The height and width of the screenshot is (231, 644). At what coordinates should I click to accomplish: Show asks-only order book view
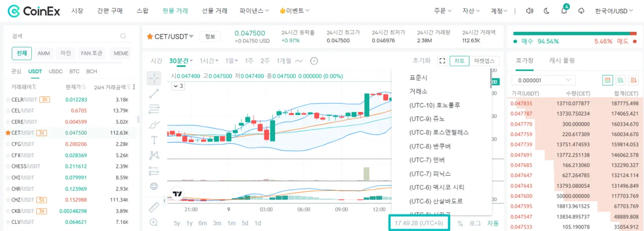click(x=633, y=80)
